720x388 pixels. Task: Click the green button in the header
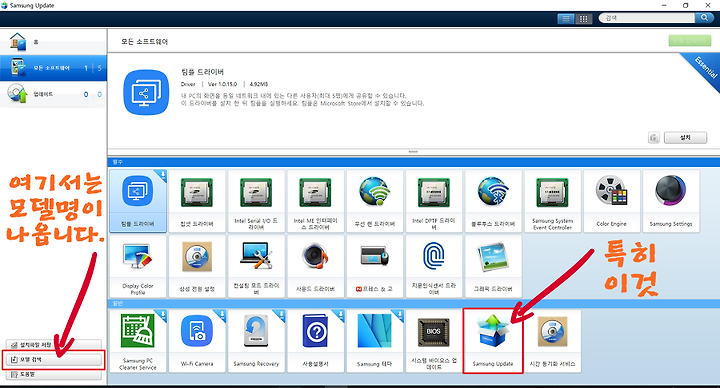690,40
